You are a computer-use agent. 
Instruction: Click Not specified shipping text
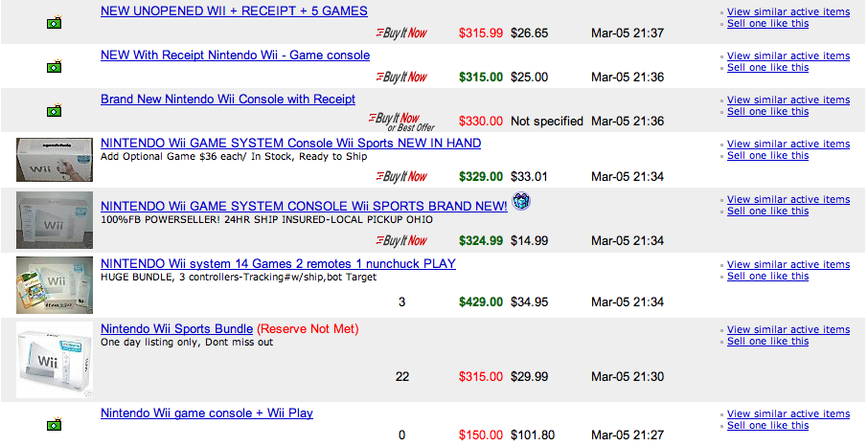tap(547, 122)
